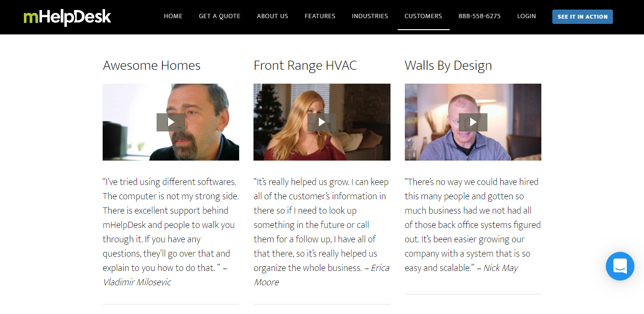Click the Walls By Design testimonial quote
Screen dimensions: 644x314
(x=473, y=225)
